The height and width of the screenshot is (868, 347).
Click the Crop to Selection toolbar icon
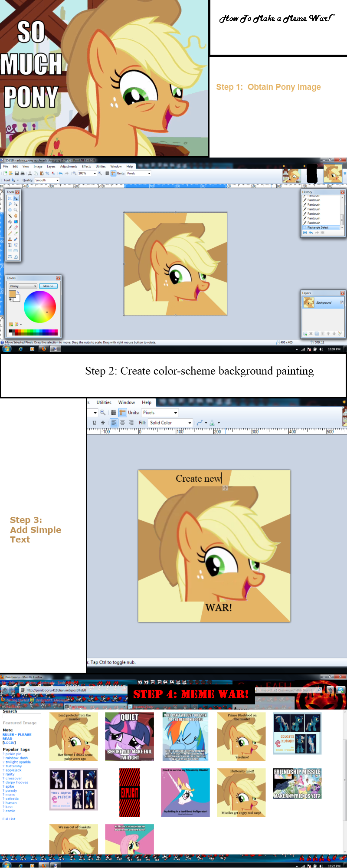(47, 173)
